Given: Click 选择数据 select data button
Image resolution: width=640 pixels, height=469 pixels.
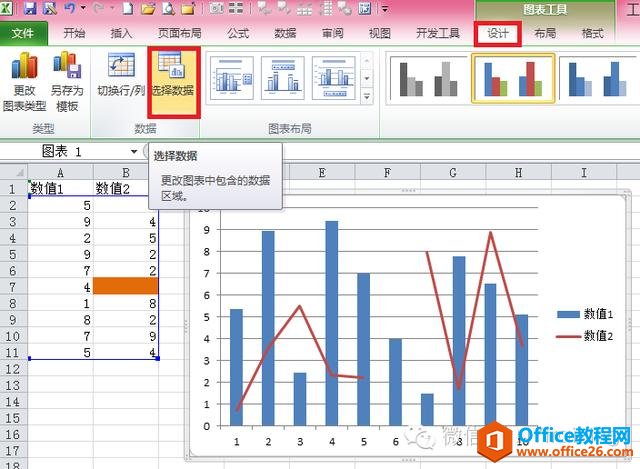Looking at the screenshot, I should [x=173, y=82].
